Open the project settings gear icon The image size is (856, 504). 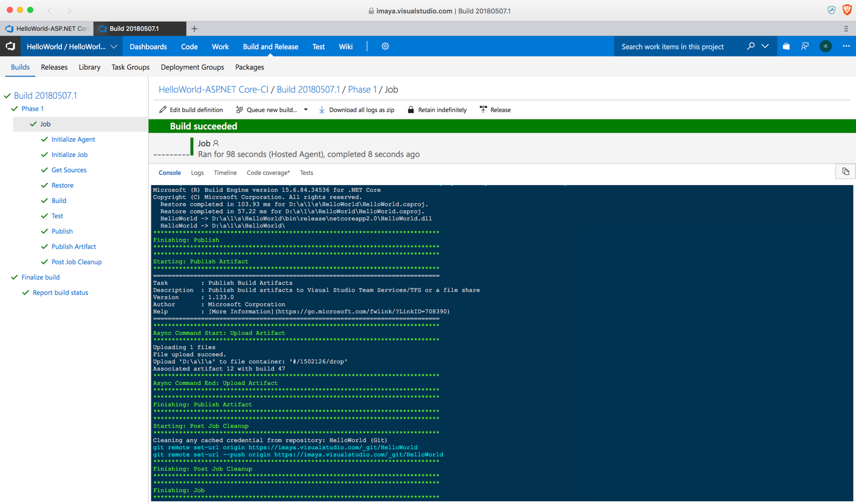[x=385, y=46]
